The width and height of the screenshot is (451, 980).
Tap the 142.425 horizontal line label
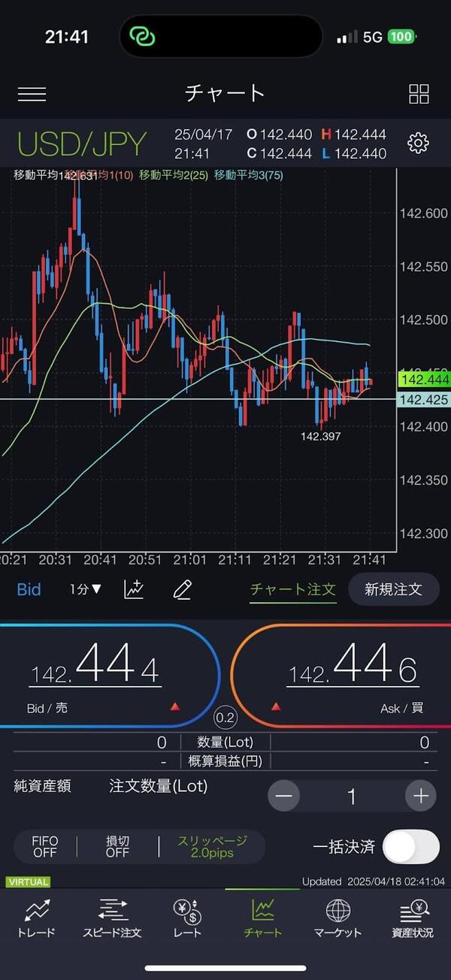click(x=424, y=399)
